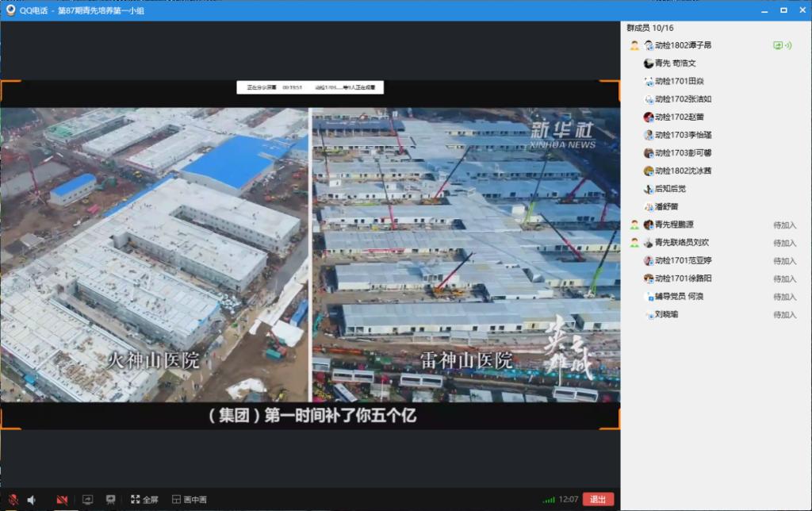The image size is (812, 511).
Task: Select member 动检1703李怡瑶
Action: 683,135
